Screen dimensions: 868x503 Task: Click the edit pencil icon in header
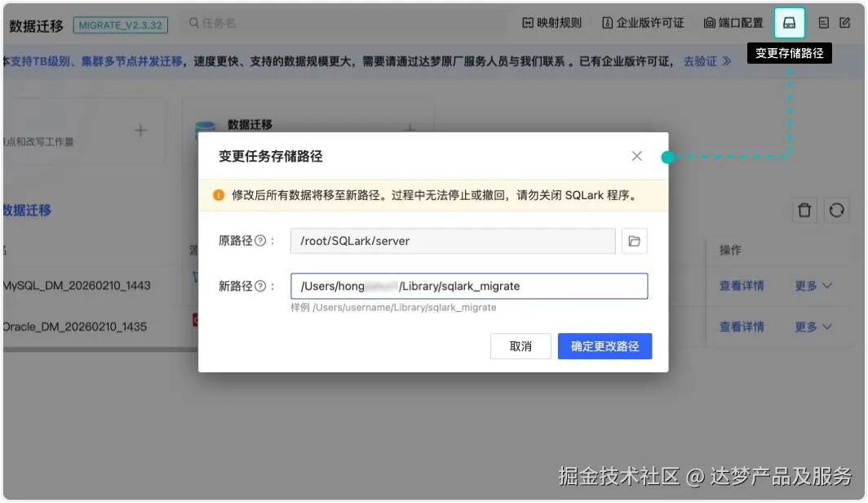tap(845, 23)
